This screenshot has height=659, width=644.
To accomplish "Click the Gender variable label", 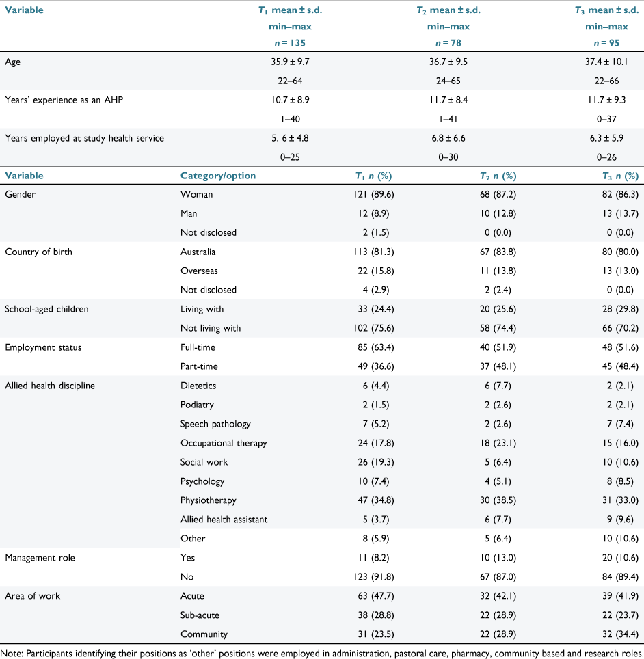I will pyautogui.click(x=21, y=194).
